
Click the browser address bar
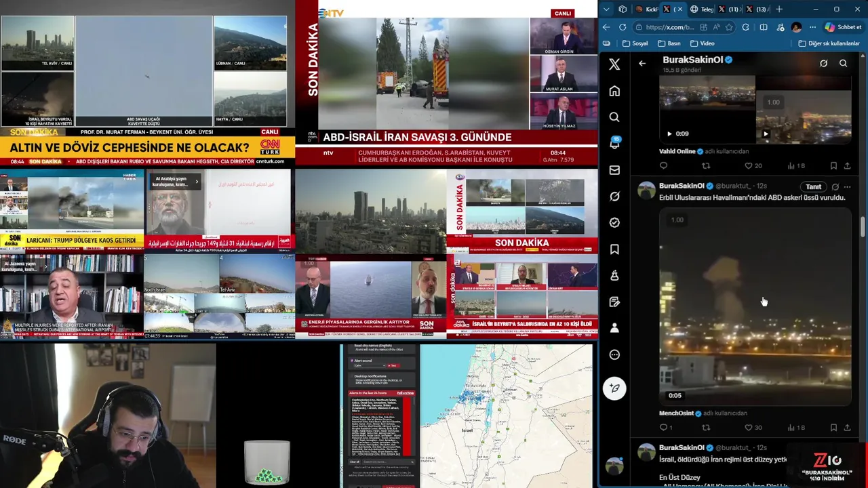(x=684, y=27)
